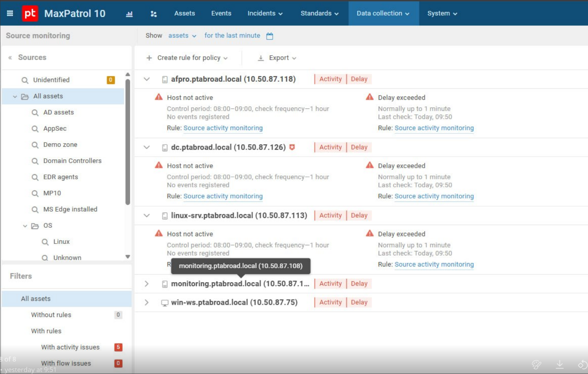Viewport: 588px width, 374px height.
Task: Click the server icon beside linux-srv.ptabroad.local
Action: pos(165,216)
